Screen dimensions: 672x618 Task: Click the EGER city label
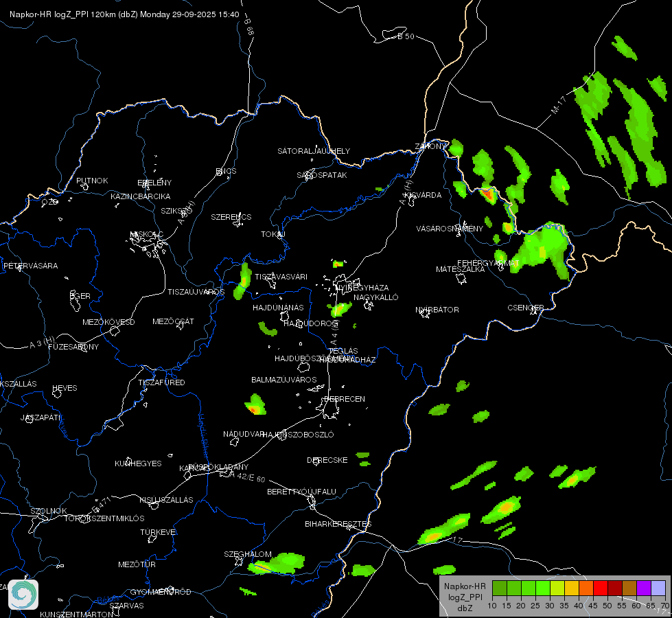click(x=80, y=296)
